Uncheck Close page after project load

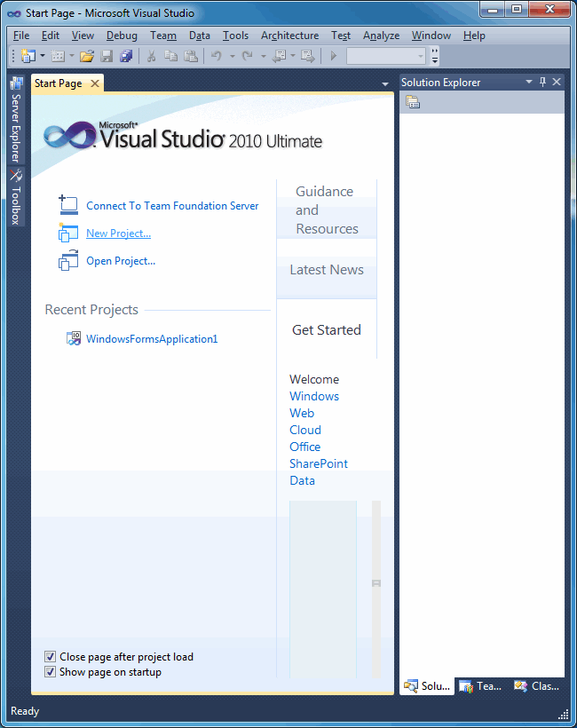click(50, 656)
